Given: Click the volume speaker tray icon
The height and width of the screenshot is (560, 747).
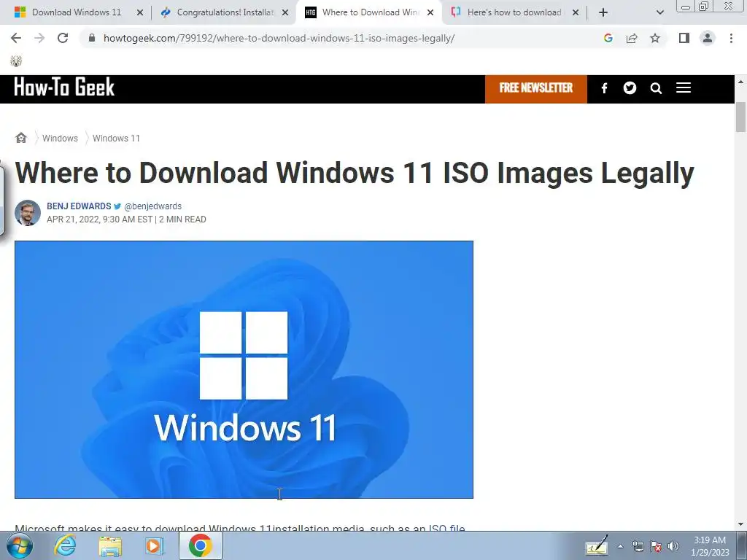Looking at the screenshot, I should click(673, 546).
